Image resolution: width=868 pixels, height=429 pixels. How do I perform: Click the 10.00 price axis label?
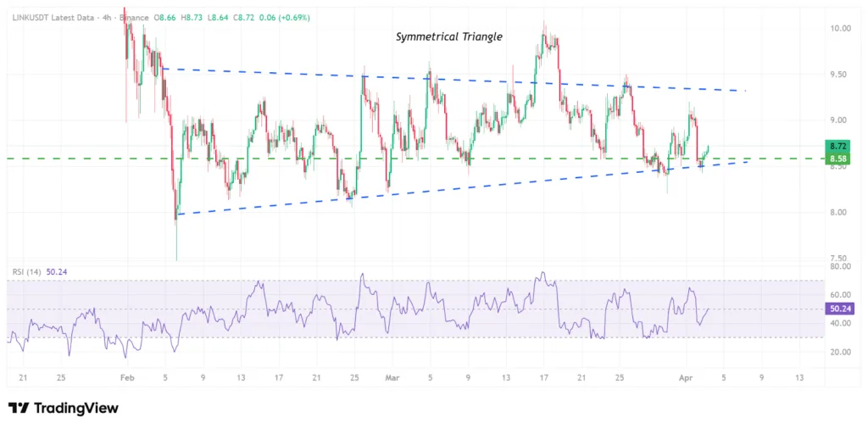pos(841,28)
